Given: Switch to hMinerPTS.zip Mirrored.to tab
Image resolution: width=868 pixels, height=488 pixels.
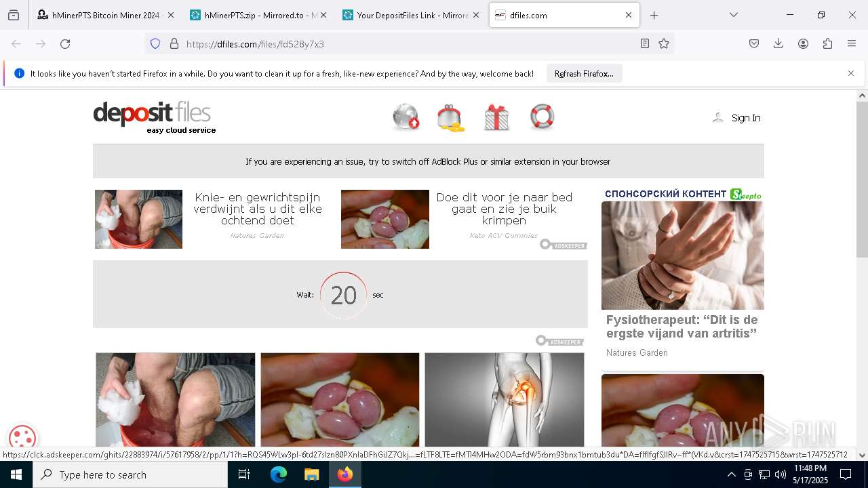Looking at the screenshot, I should [x=258, y=15].
